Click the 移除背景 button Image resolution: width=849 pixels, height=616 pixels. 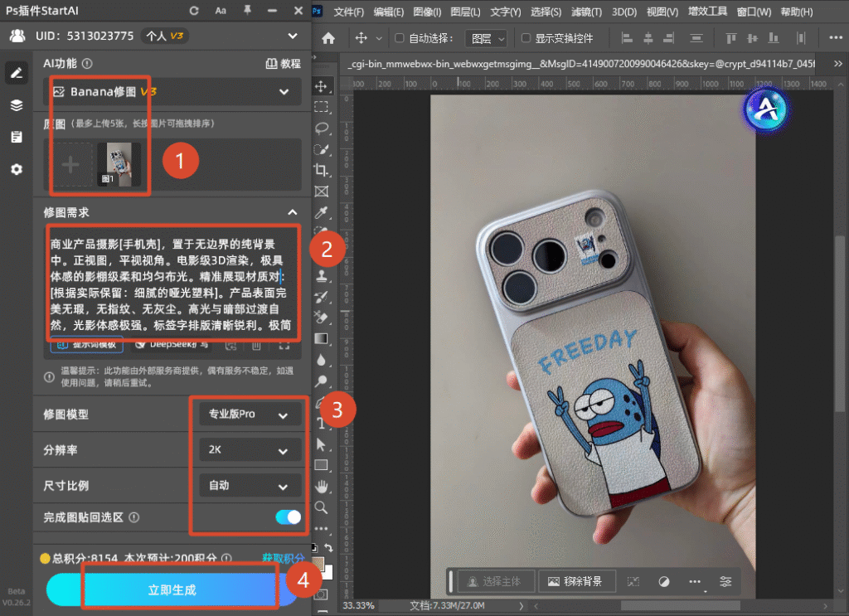(x=575, y=581)
